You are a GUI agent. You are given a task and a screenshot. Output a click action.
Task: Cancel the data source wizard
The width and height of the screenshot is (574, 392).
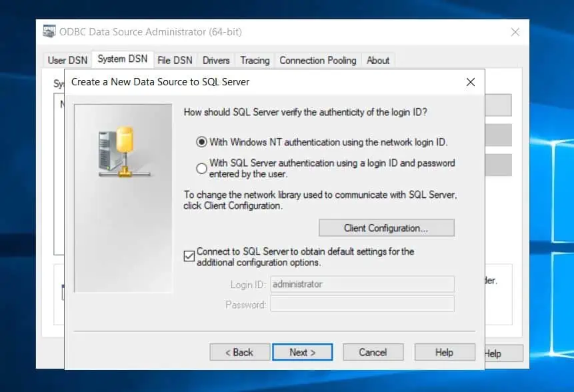tap(373, 352)
